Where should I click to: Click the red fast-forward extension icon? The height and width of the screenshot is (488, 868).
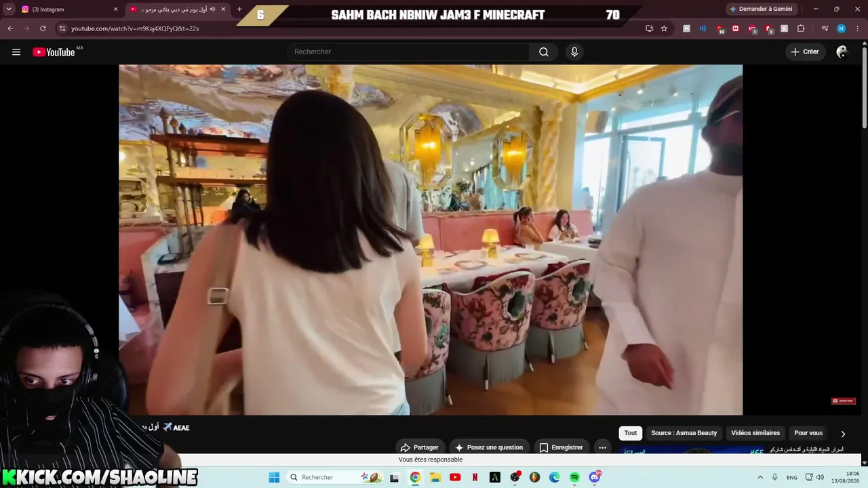(736, 28)
